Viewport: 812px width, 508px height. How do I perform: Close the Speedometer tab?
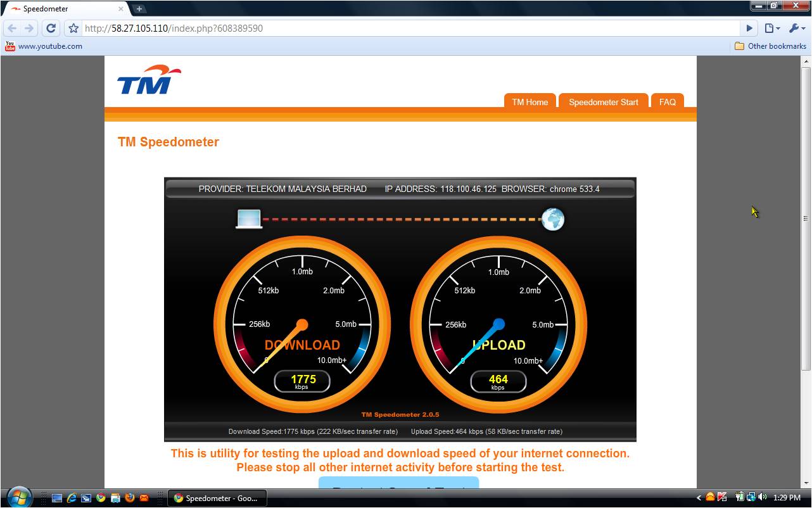click(120, 9)
